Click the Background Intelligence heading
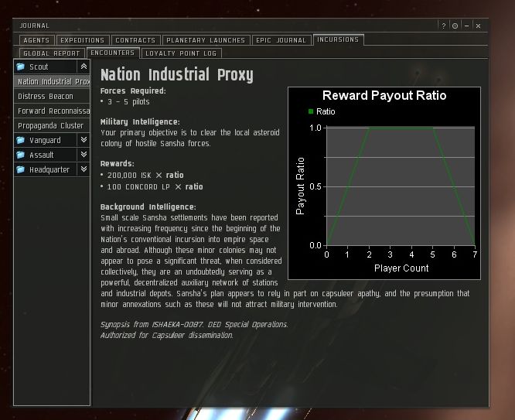The width and height of the screenshot is (515, 420). [148, 207]
